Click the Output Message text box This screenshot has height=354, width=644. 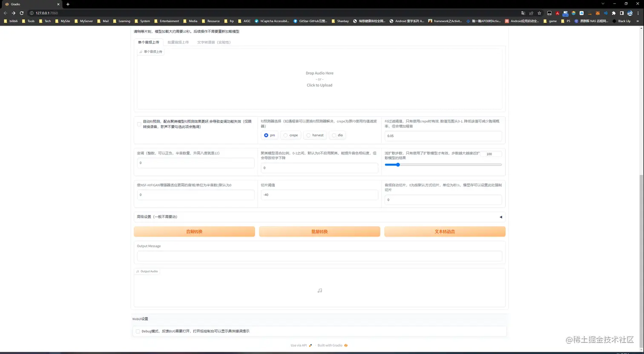(319, 256)
